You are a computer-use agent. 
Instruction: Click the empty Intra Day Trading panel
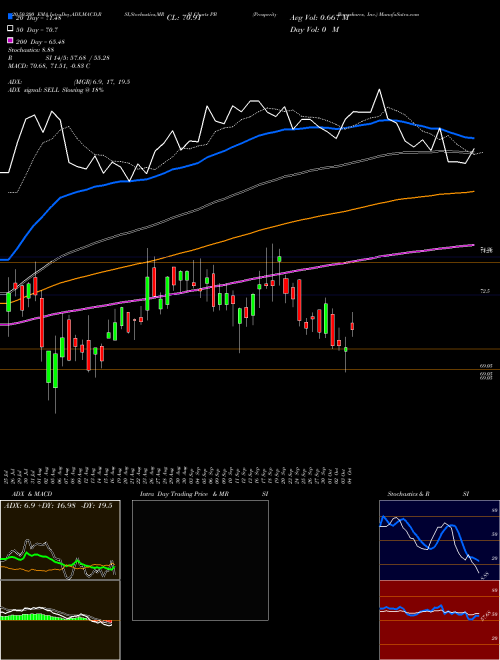[200, 560]
